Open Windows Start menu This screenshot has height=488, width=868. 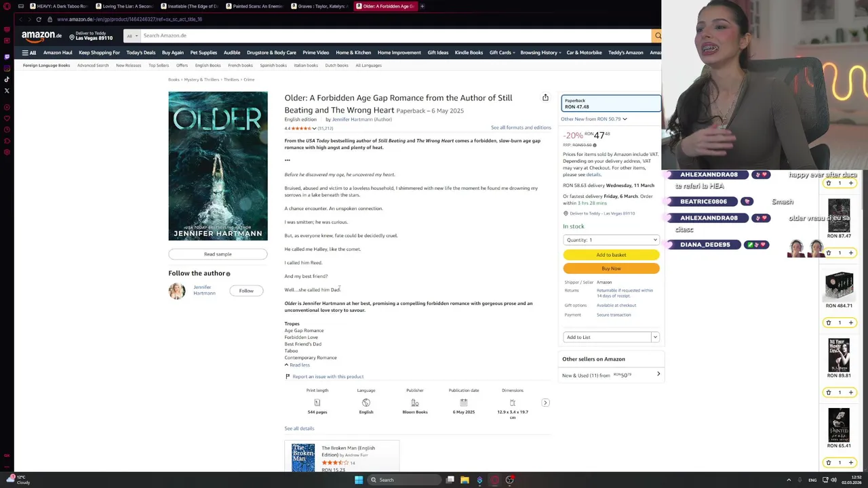[x=359, y=480]
